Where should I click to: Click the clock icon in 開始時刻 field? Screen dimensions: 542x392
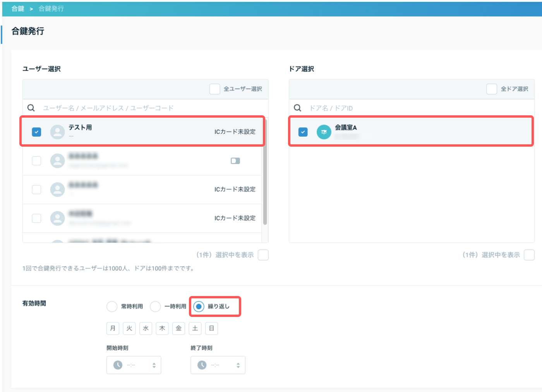pos(118,365)
